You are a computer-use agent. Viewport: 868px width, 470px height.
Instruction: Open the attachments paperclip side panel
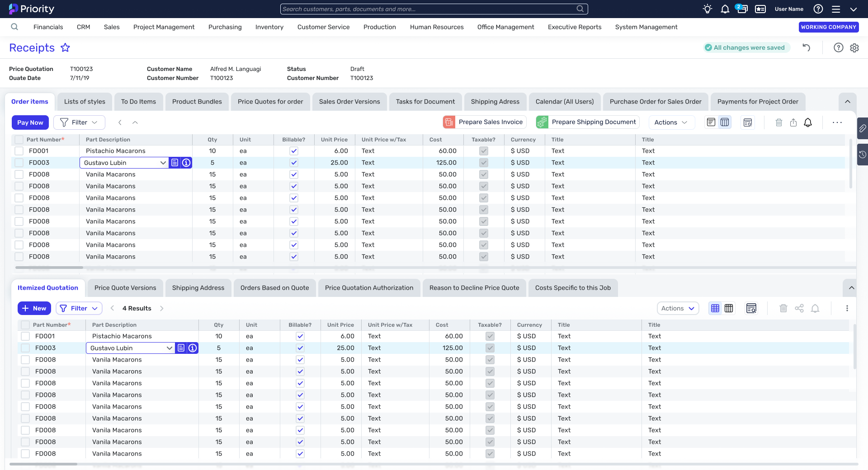(x=863, y=128)
